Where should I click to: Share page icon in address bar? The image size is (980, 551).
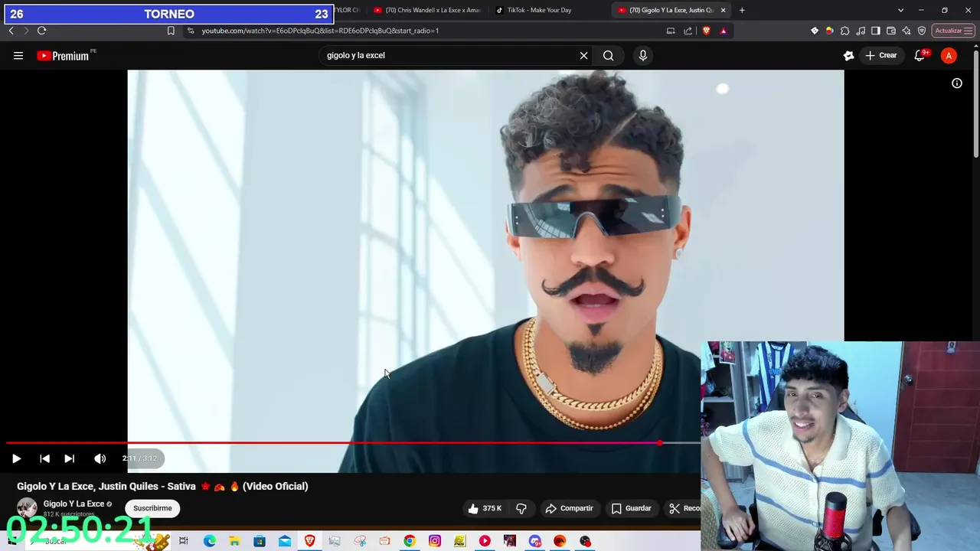point(688,31)
